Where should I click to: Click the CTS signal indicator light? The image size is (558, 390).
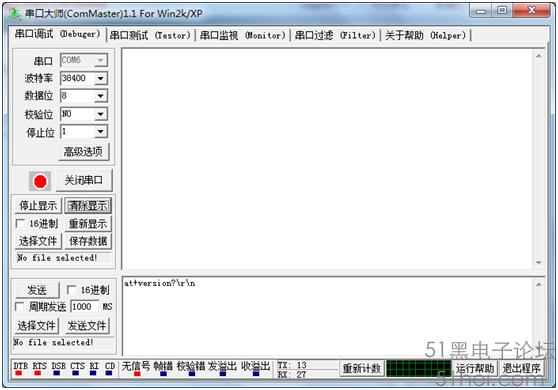pyautogui.click(x=75, y=373)
